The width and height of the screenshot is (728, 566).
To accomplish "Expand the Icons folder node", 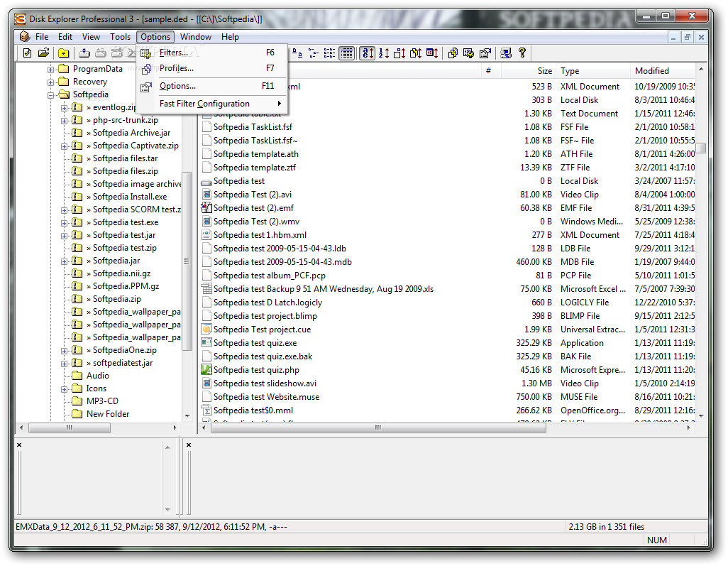I will (x=64, y=389).
